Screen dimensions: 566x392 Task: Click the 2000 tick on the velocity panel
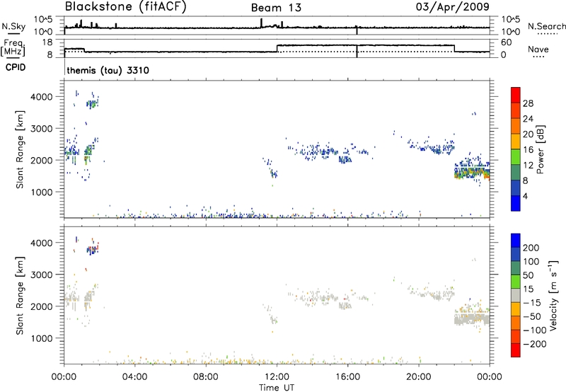click(x=41, y=306)
